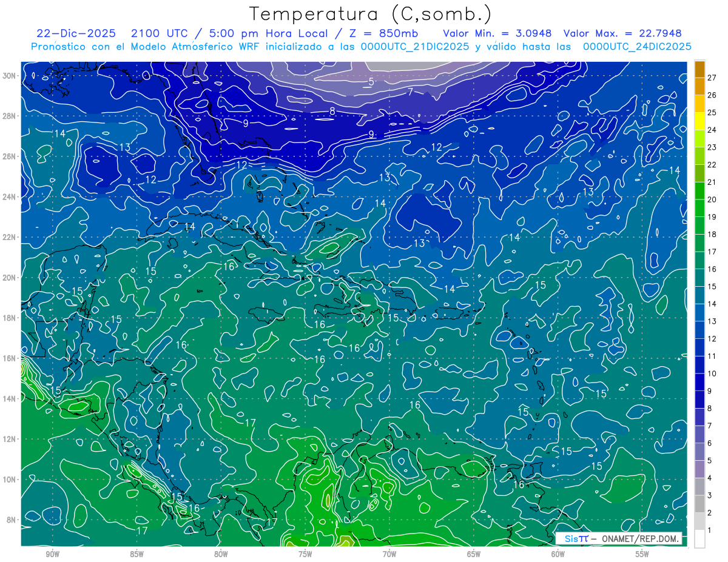
Task: Click "Valor Max. = 22.7948" text
Action: pos(622,33)
